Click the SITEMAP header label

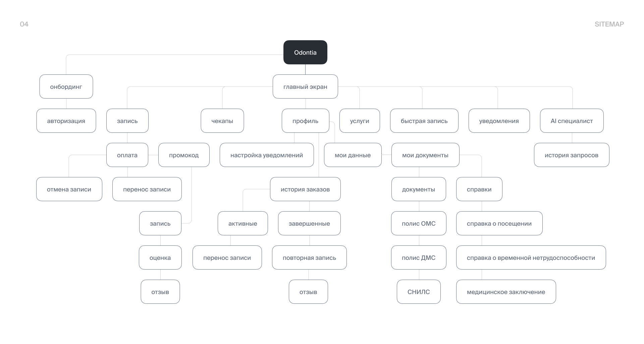pyautogui.click(x=609, y=24)
